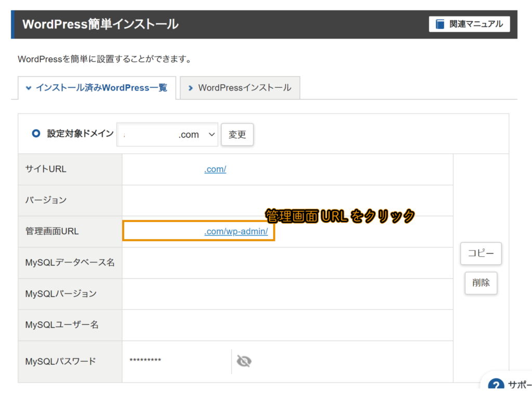Click the バージョン row label
This screenshot has height=396, width=532.
[46, 200]
